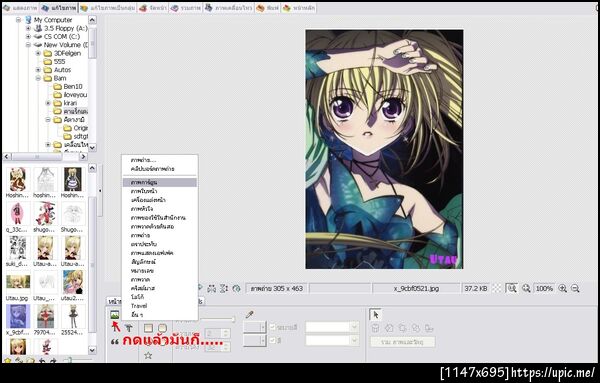
Task: Toggle the lower checkbox under outline option
Action: pyautogui.click(x=272, y=340)
